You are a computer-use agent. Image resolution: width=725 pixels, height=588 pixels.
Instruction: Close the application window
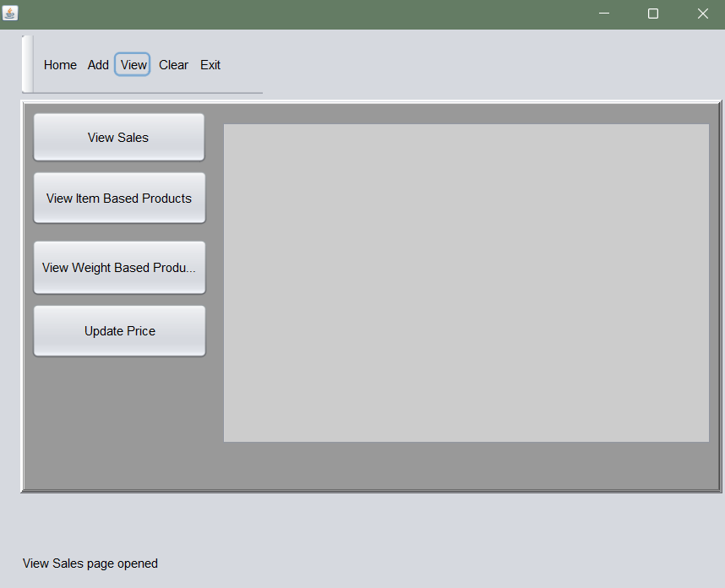(702, 14)
